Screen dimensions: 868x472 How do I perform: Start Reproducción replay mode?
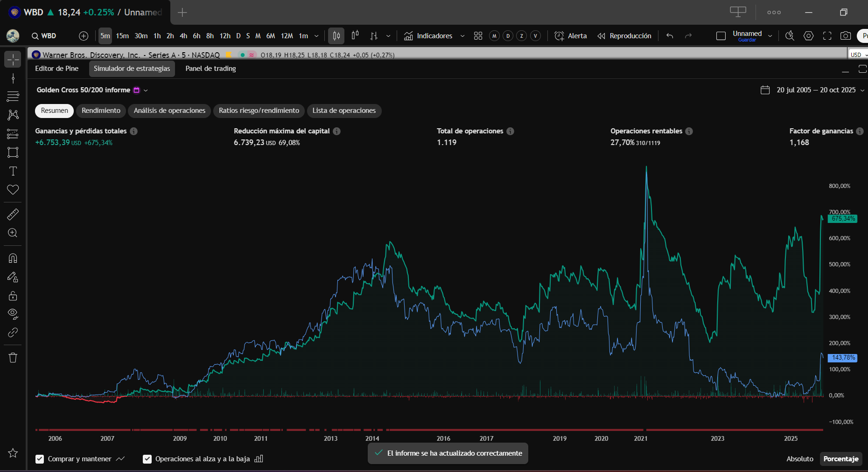point(624,36)
